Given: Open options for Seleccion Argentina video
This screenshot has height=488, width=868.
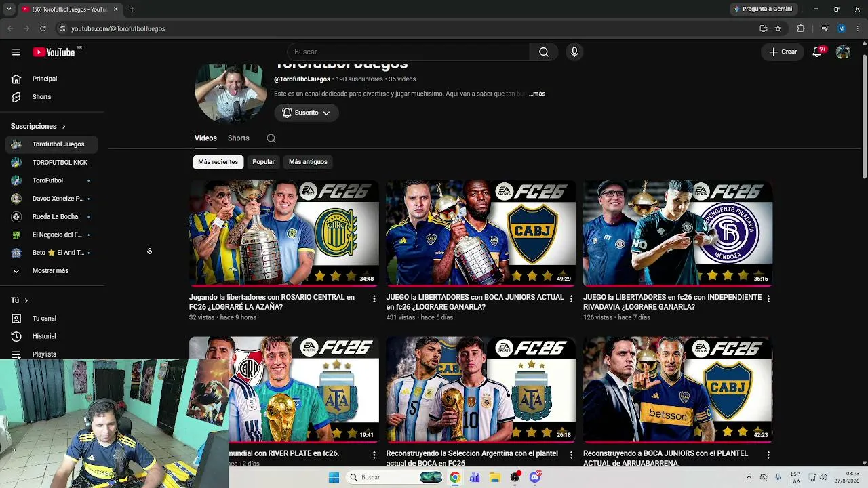Looking at the screenshot, I should click(571, 455).
